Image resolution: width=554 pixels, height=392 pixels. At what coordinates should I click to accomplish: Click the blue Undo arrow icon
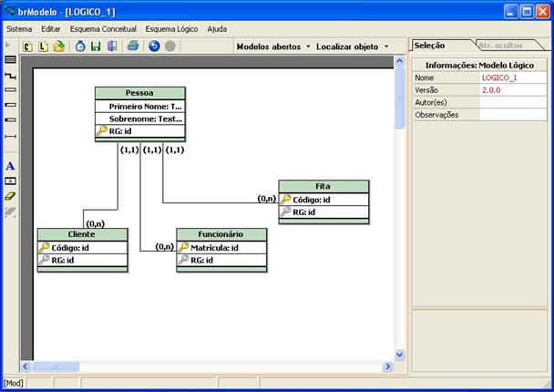coord(154,46)
